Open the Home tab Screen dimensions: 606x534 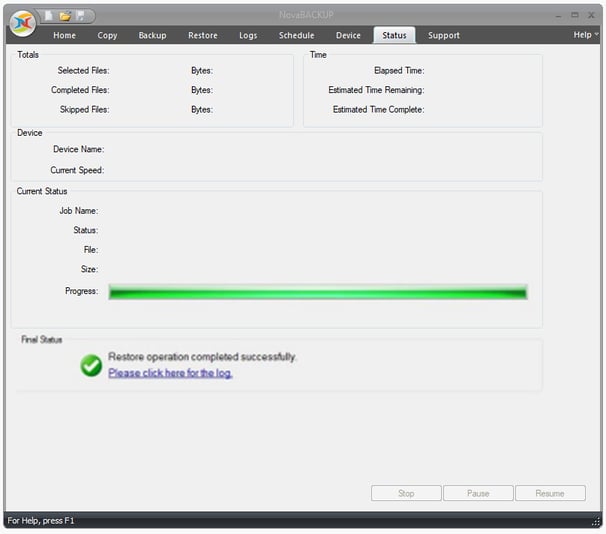click(x=65, y=35)
